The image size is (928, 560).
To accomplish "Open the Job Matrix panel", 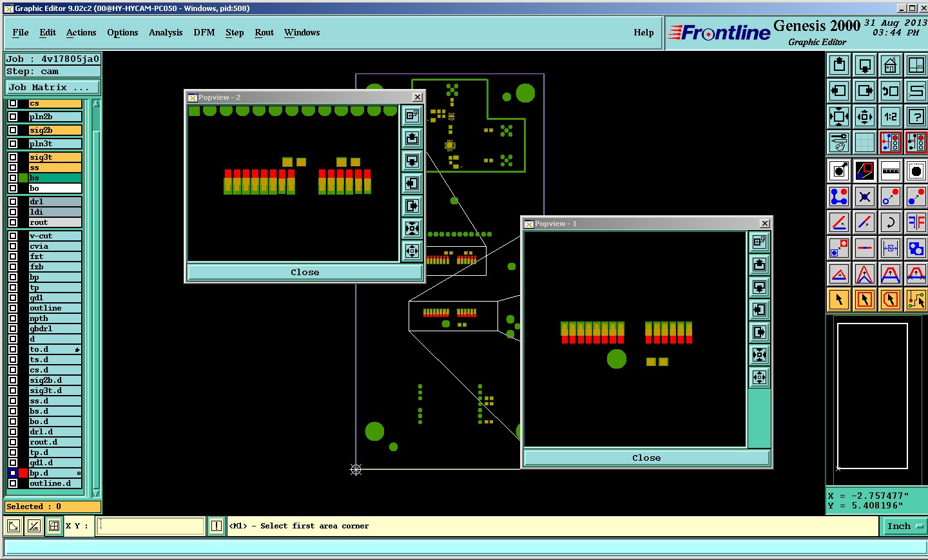I will click(53, 88).
